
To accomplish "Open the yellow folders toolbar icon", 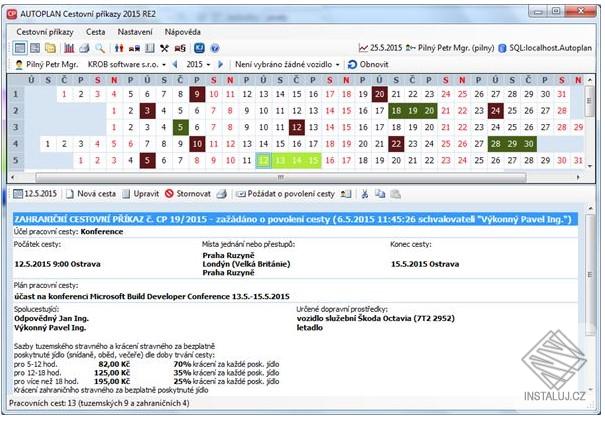I will pos(51,48).
